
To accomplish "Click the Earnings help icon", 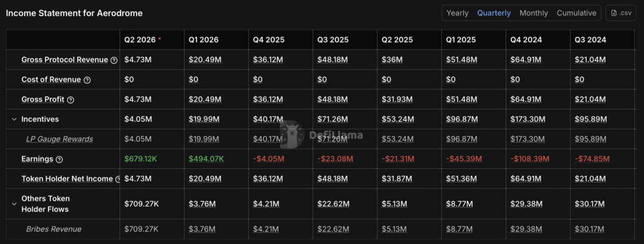I will point(59,159).
